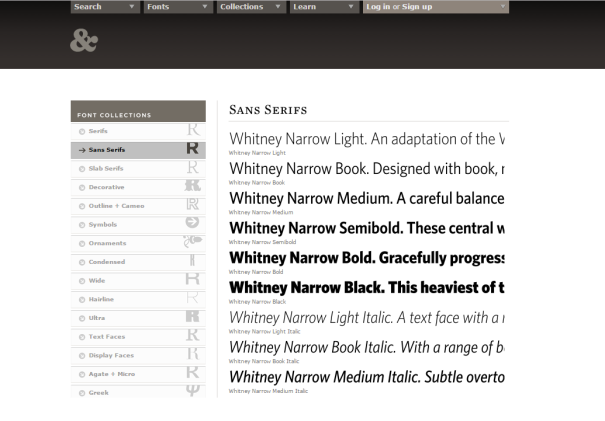Image resolution: width=605 pixels, height=421 pixels.
Task: Click the radio bullet beside Symbols
Action: tap(82, 225)
